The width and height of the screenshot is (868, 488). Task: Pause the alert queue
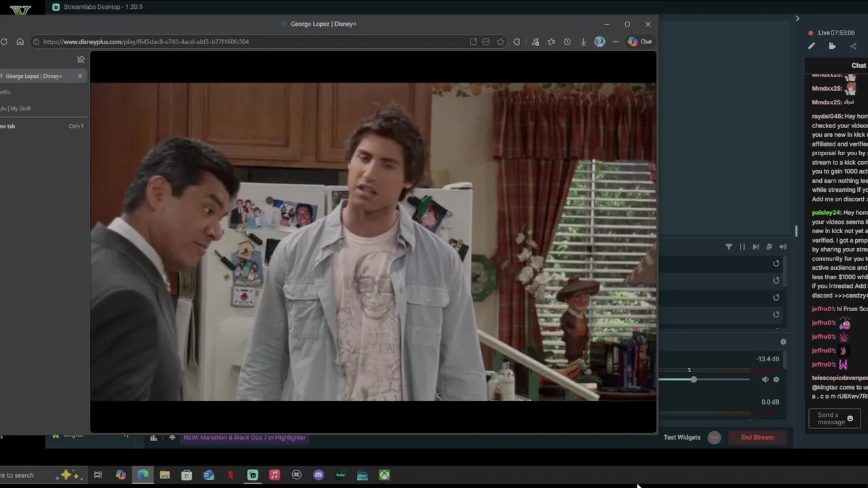(x=742, y=247)
